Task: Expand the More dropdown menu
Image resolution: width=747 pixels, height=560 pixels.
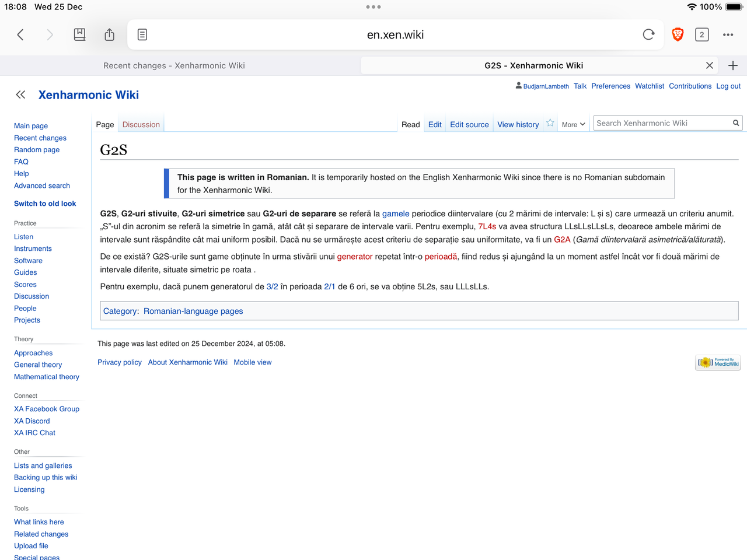Action: point(573,124)
